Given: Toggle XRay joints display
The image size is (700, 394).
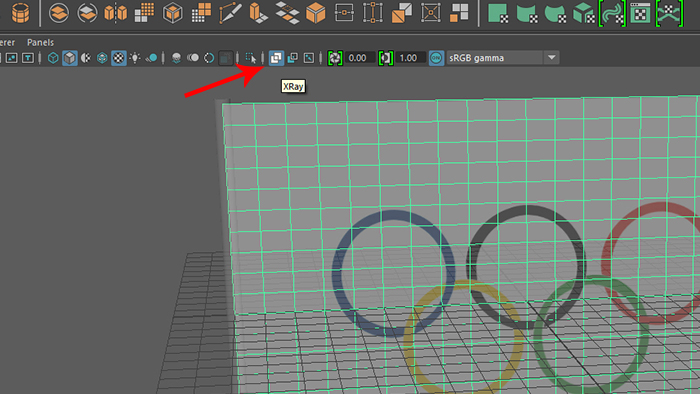Looking at the screenshot, I should [x=309, y=58].
